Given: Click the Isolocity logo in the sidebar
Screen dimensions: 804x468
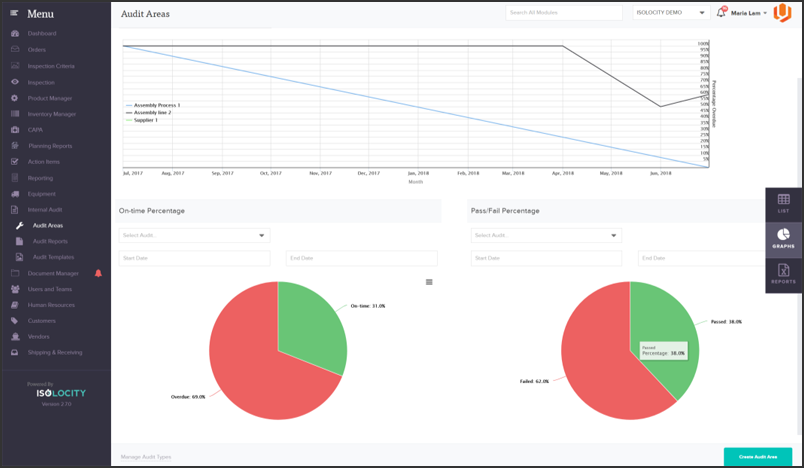Looking at the screenshot, I should 61,393.
